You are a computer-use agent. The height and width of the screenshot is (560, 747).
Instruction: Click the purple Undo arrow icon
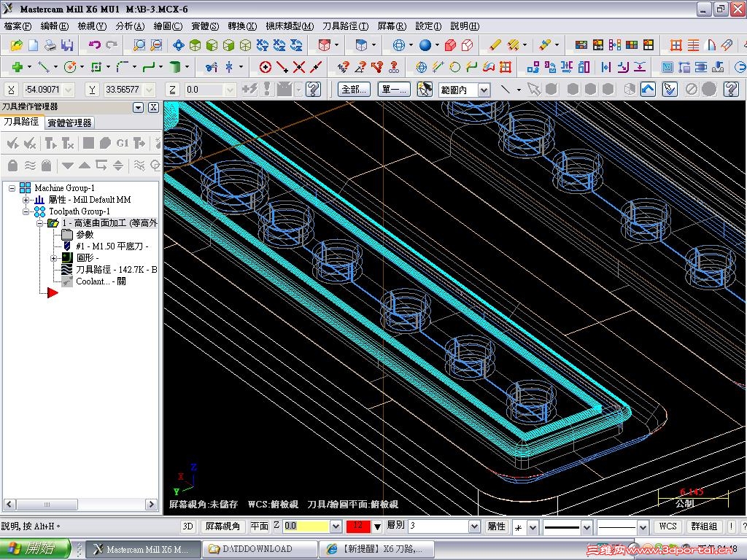pos(94,45)
